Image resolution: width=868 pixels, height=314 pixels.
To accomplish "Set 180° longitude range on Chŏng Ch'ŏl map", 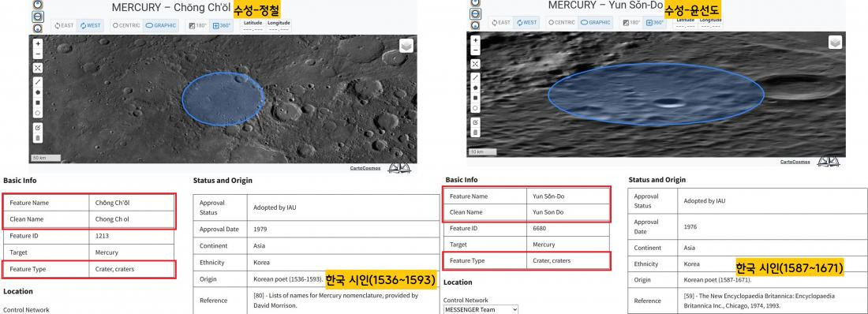I will pos(197,25).
